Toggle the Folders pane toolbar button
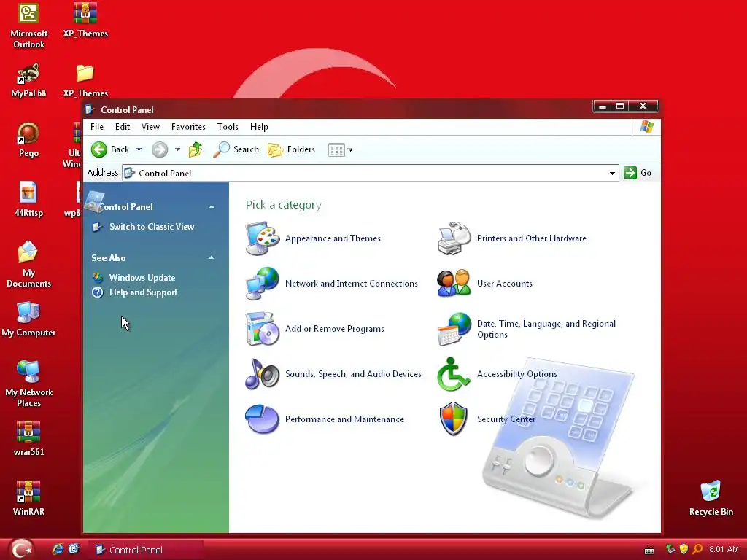 click(x=292, y=149)
